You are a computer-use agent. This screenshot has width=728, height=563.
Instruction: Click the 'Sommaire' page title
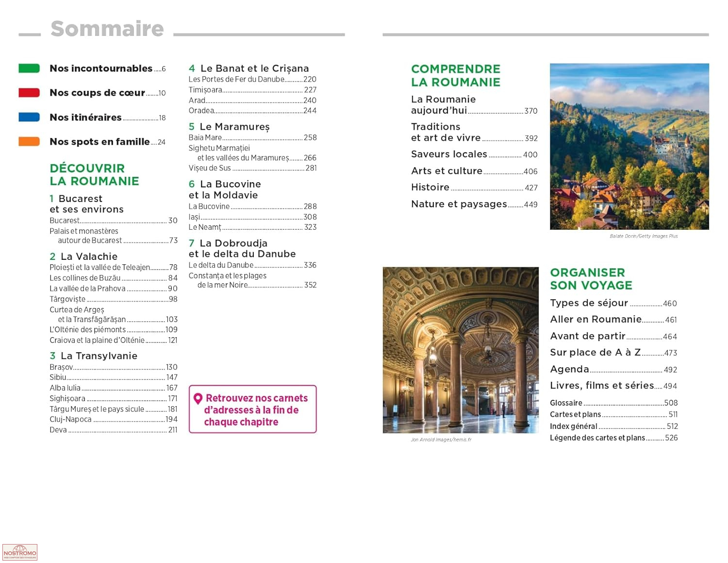(107, 29)
